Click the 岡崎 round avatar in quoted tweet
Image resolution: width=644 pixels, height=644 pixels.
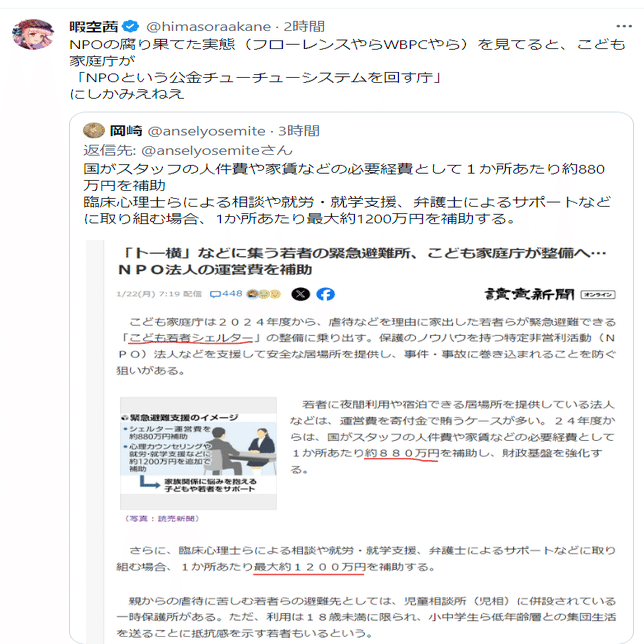(x=94, y=131)
